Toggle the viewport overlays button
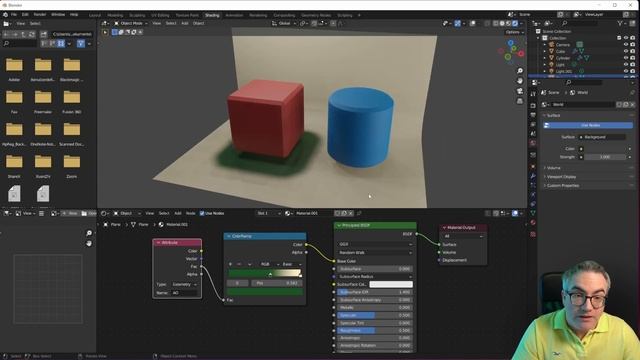Viewport: 640px width, 360px height. [x=473, y=23]
